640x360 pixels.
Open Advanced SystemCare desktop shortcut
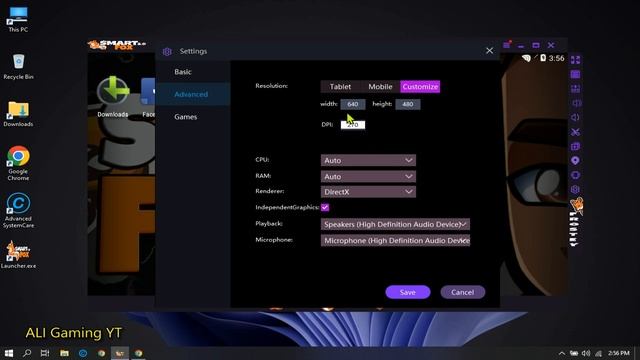click(x=18, y=211)
